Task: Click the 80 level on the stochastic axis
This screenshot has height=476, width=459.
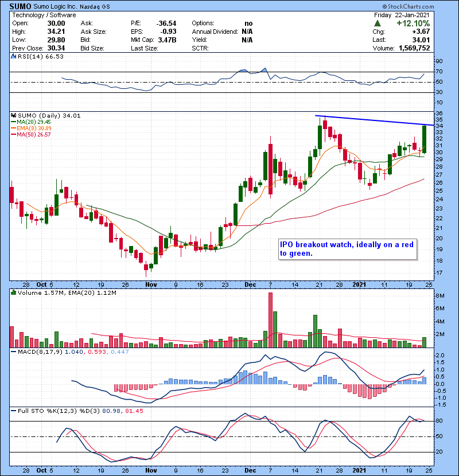Action: (x=439, y=421)
